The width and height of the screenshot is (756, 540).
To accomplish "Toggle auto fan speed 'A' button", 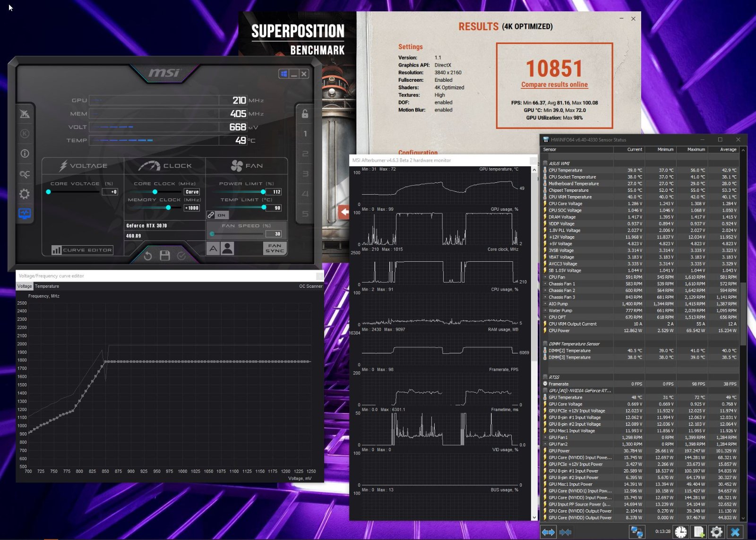I will click(213, 248).
